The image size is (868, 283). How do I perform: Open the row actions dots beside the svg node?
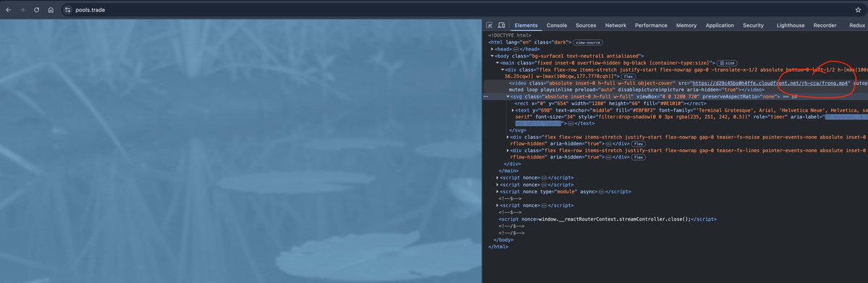tap(486, 96)
